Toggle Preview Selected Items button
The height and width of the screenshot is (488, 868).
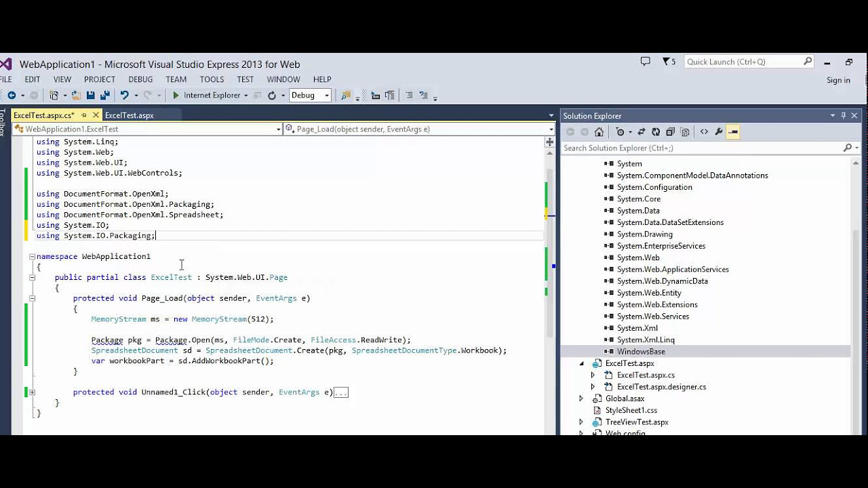click(x=733, y=132)
